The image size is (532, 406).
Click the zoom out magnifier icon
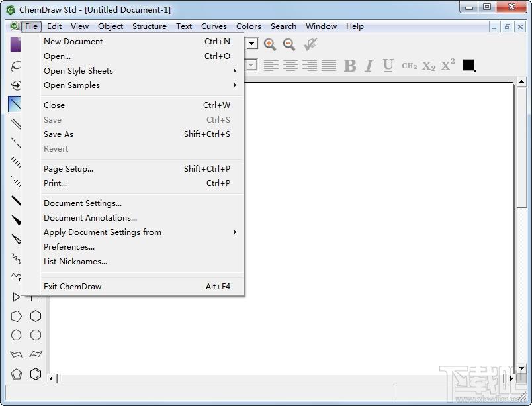[289, 44]
